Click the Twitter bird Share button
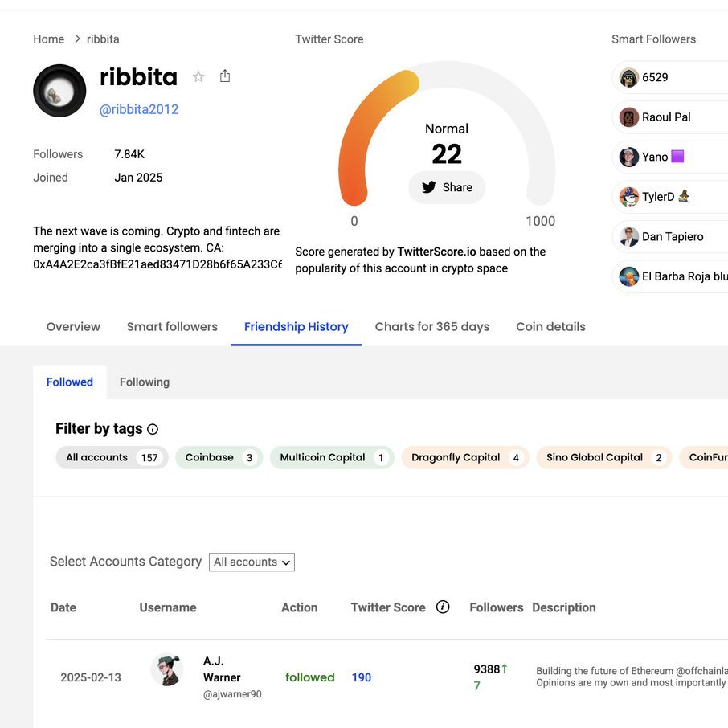The height and width of the screenshot is (728, 728). pyautogui.click(x=447, y=187)
